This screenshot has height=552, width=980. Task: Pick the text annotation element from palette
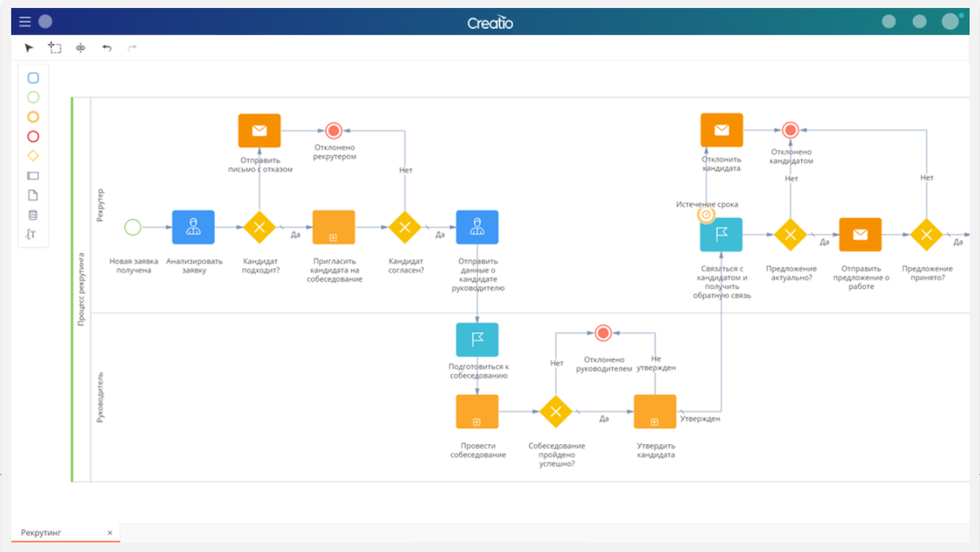click(x=32, y=235)
